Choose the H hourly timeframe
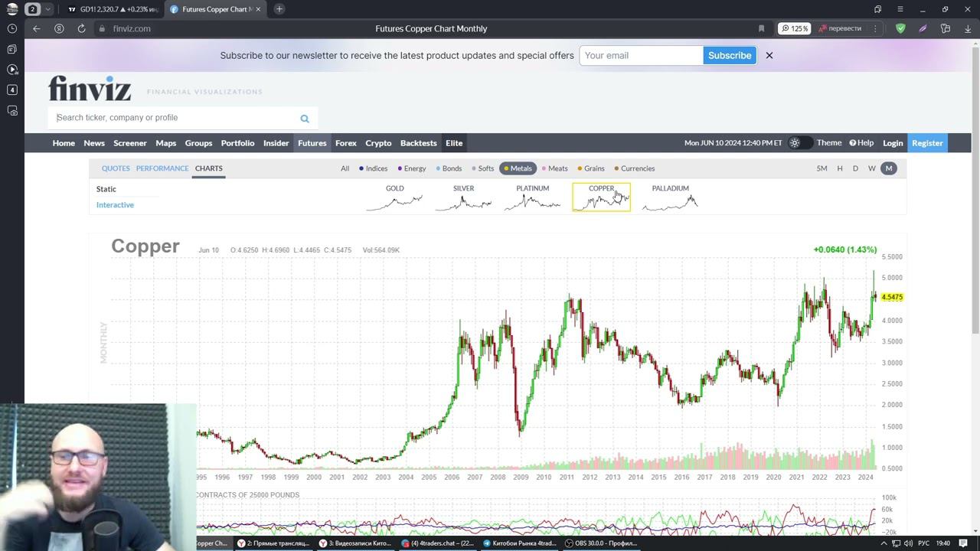Image resolution: width=980 pixels, height=551 pixels. click(839, 168)
